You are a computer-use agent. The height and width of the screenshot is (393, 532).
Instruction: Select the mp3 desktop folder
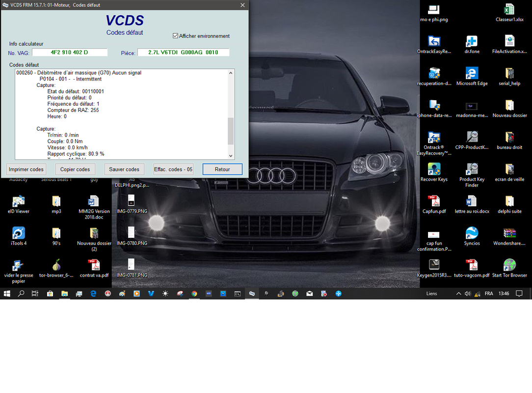pos(56,205)
